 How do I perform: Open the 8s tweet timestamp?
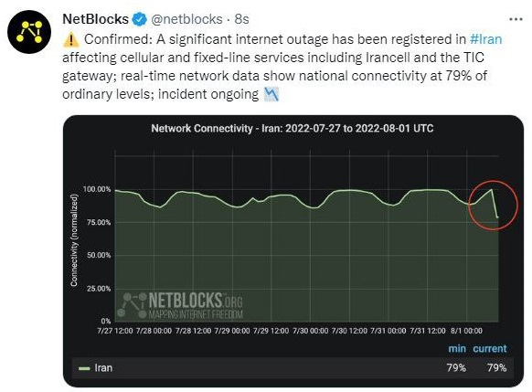[242, 19]
